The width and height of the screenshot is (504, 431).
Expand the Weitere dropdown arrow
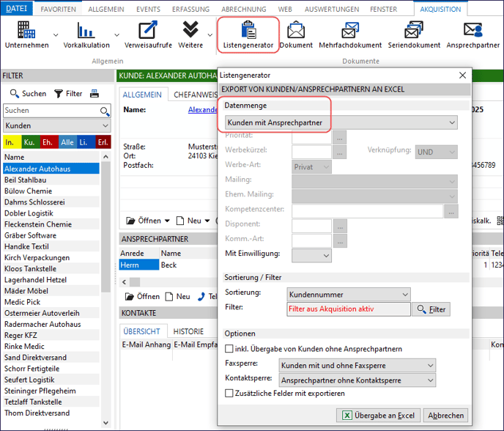[210, 34]
